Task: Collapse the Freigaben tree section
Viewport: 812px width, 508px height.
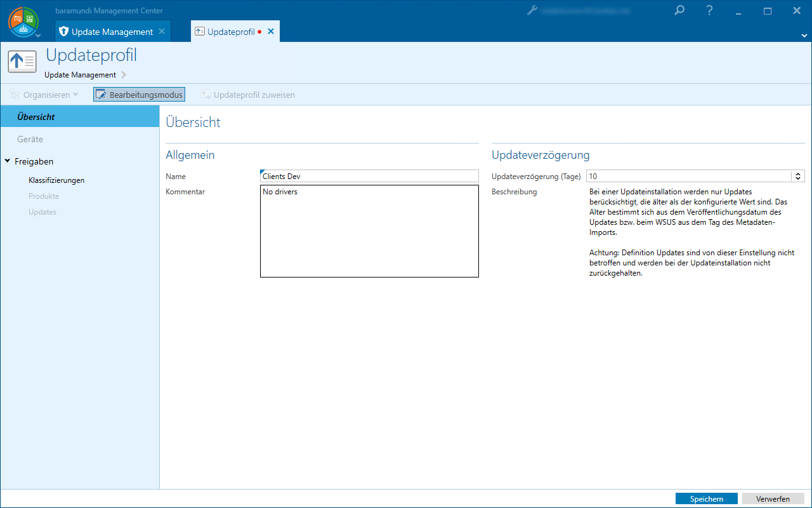Action: point(7,161)
